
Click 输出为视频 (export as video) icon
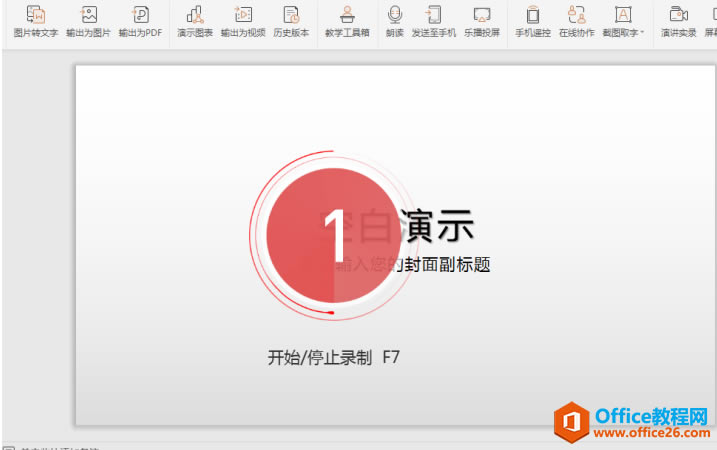pyautogui.click(x=243, y=21)
